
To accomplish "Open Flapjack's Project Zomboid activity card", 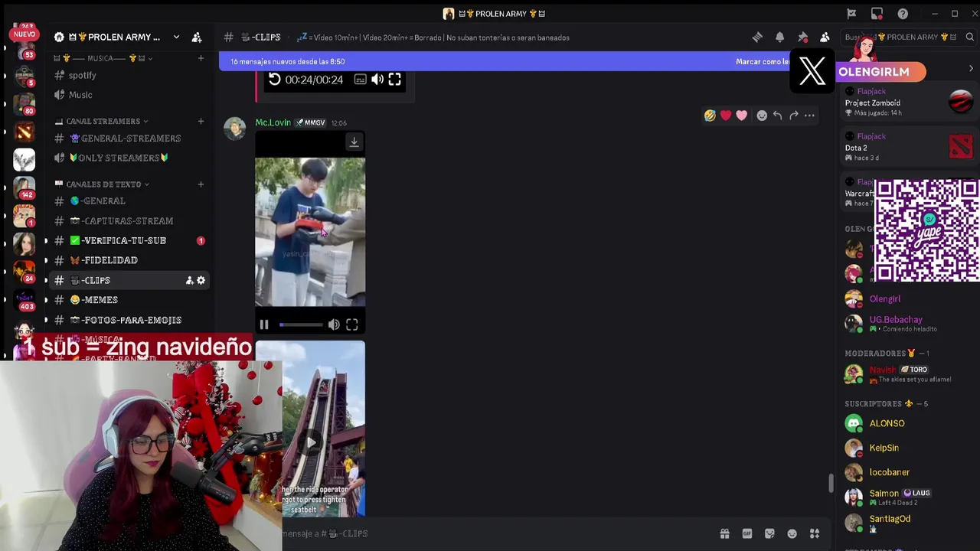I will coord(909,102).
